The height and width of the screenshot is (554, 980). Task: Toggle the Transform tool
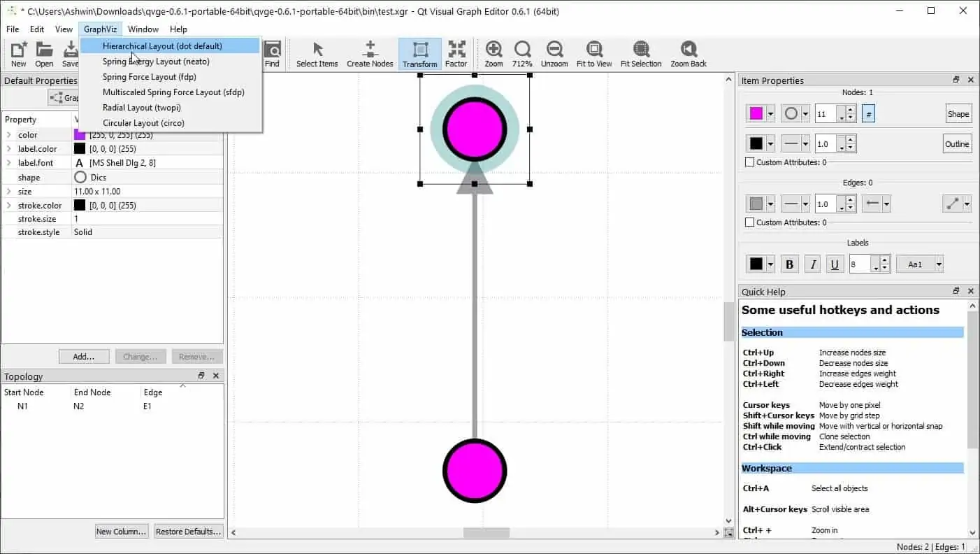420,55
